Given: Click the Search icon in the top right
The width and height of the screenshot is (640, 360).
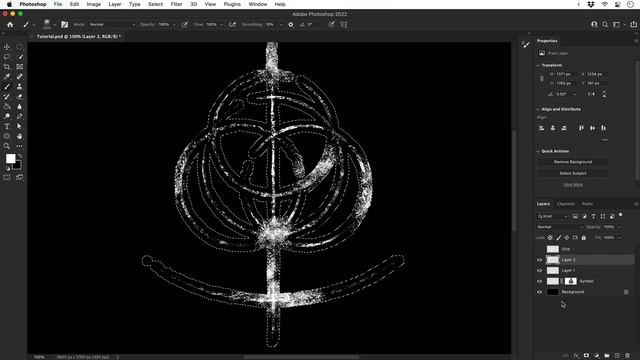Looking at the screenshot, I should pyautogui.click(x=605, y=24).
